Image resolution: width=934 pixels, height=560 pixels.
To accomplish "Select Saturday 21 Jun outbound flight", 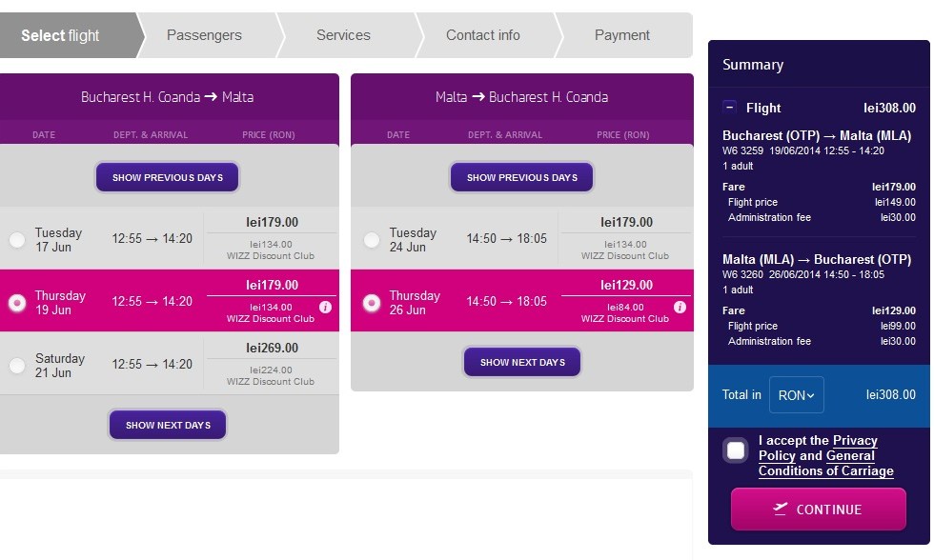I will [17, 365].
